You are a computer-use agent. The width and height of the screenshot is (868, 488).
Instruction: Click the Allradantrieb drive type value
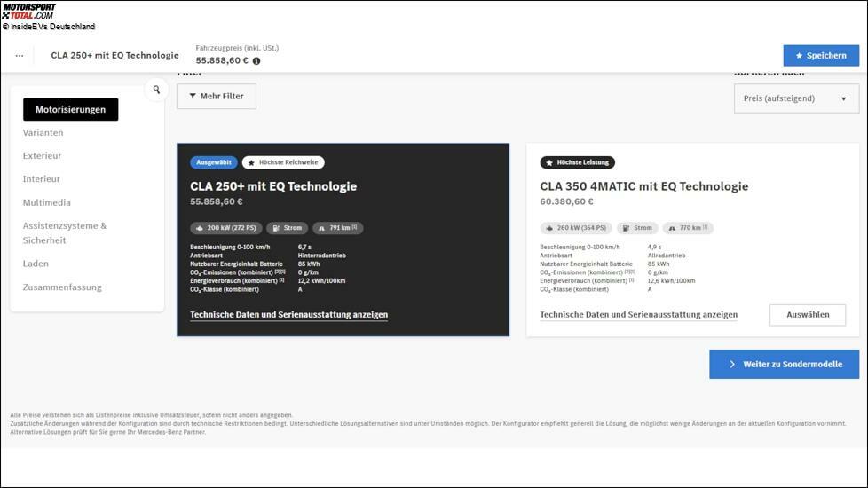(x=667, y=256)
